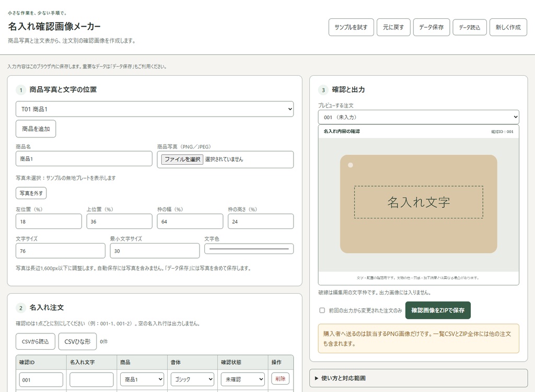Open the 書体 dropdown showing ゴシック
The width and height of the screenshot is (535, 392).
pos(192,379)
